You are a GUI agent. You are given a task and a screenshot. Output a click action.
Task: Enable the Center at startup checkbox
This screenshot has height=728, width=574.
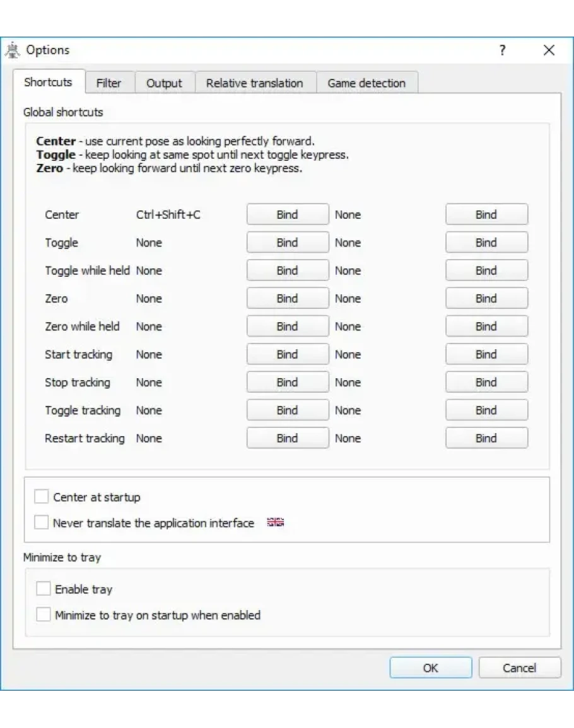point(42,497)
